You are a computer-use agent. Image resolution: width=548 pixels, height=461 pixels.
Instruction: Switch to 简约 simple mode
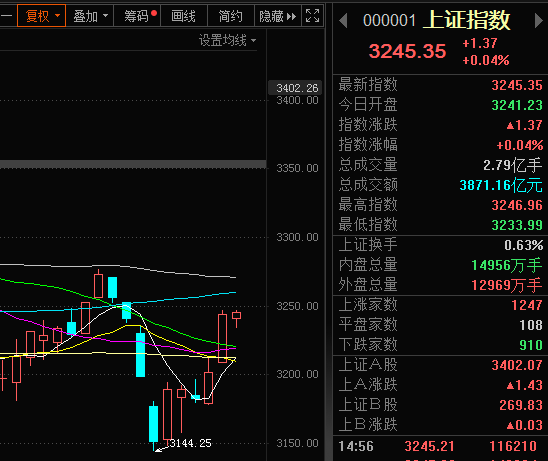(231, 16)
